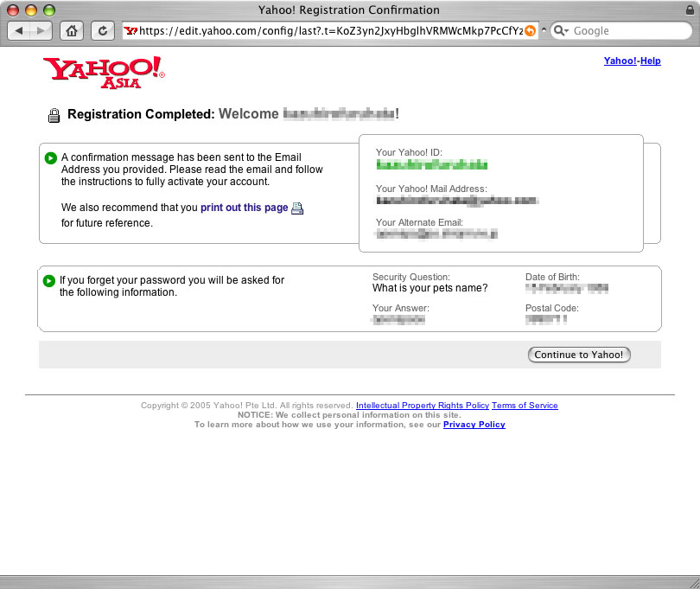The image size is (700, 589).
Task: Select the blurred Yahoo! ID value
Action: [x=432, y=165]
